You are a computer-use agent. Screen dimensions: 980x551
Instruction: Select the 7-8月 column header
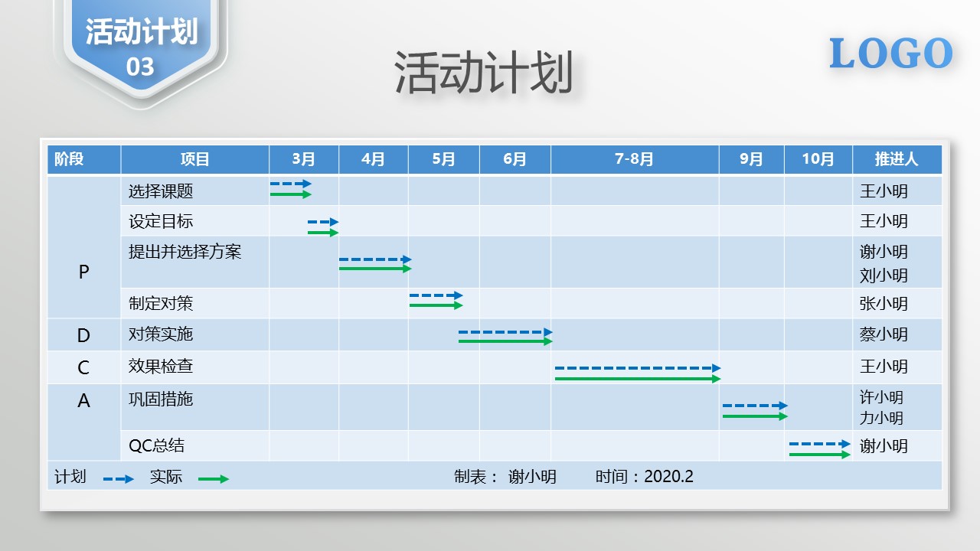pos(634,159)
